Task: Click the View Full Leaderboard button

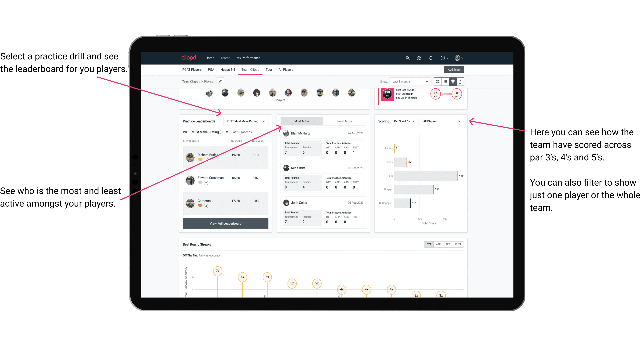Action: point(226,223)
